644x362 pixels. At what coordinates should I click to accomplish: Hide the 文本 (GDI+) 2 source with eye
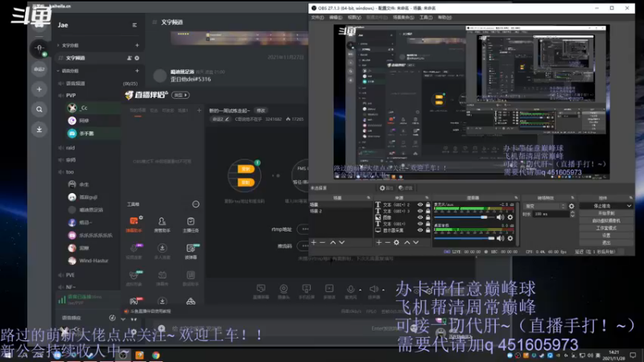click(x=420, y=204)
